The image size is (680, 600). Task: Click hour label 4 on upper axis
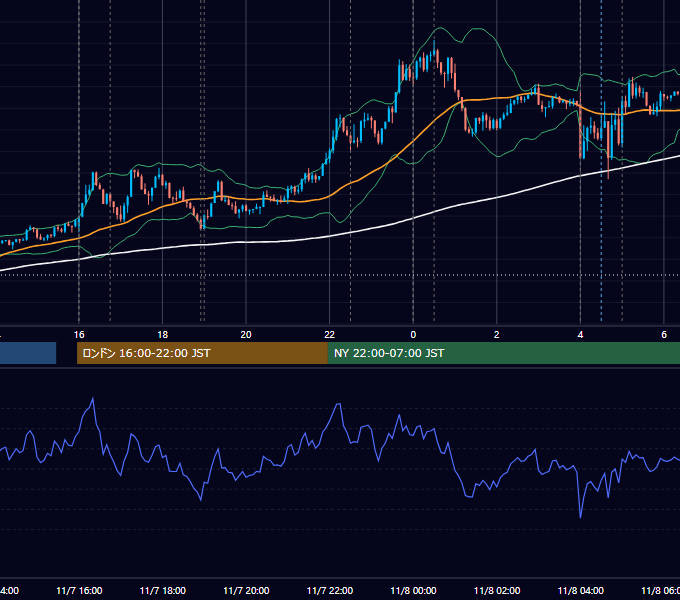[x=580, y=334]
